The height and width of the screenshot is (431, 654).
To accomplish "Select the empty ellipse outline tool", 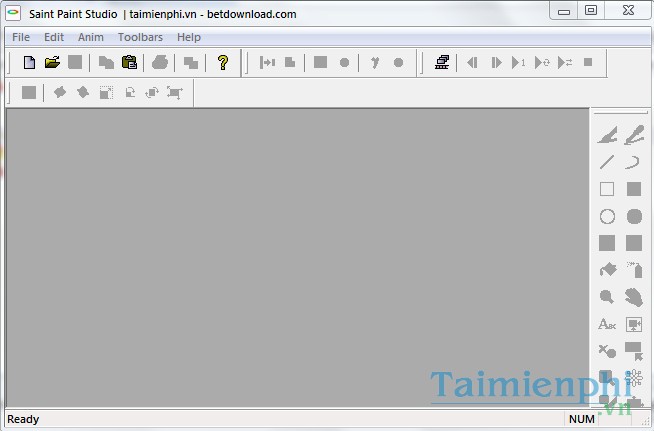I will click(607, 216).
